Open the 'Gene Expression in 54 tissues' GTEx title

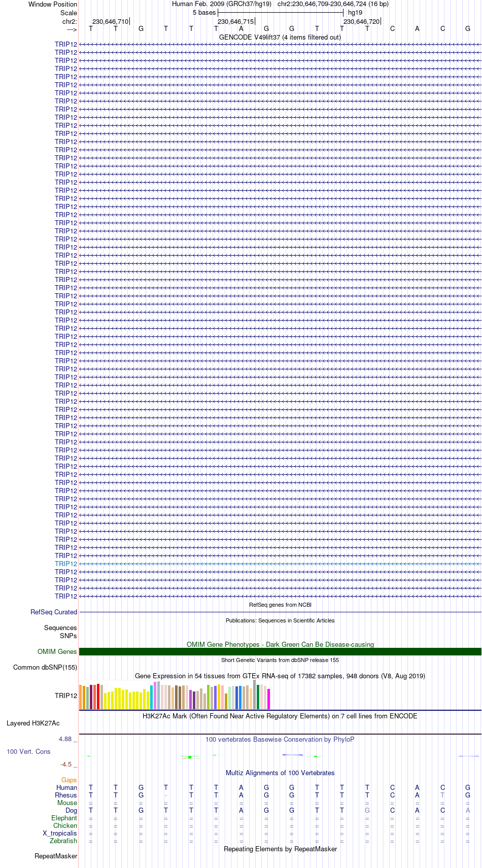[280, 676]
